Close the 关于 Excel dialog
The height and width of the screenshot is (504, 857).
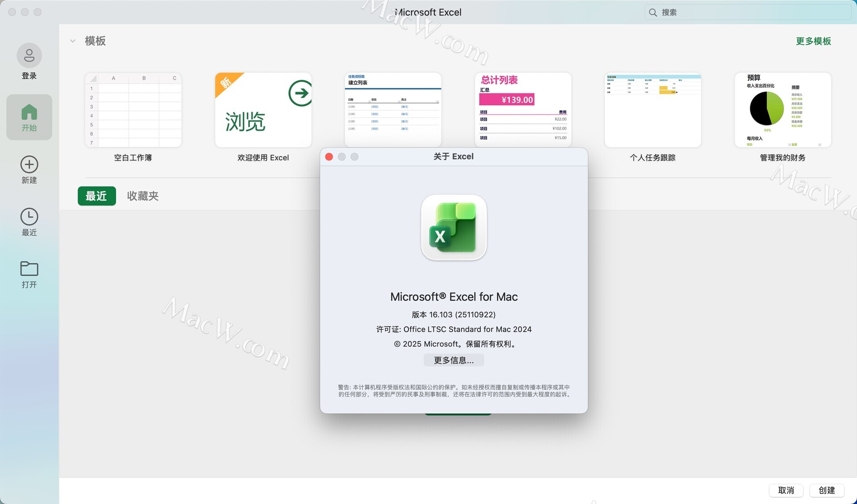click(x=329, y=157)
